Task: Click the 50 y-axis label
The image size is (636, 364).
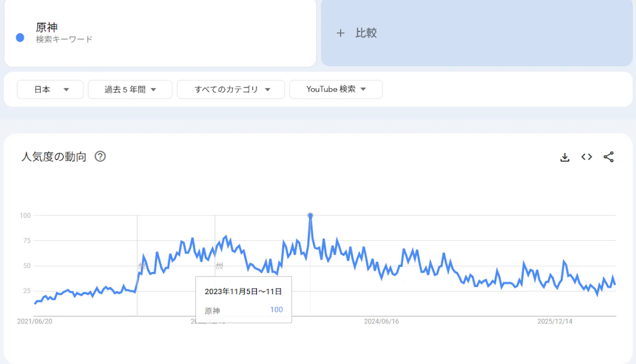Action: [x=27, y=266]
